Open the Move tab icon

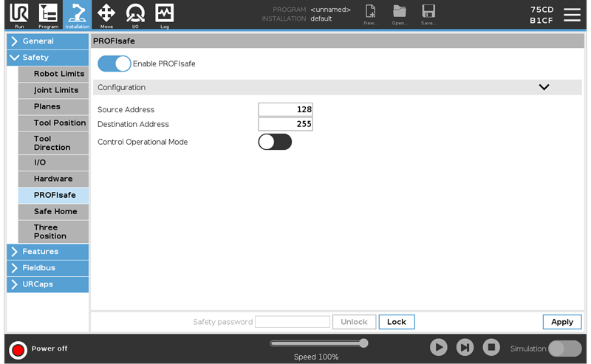(x=106, y=15)
